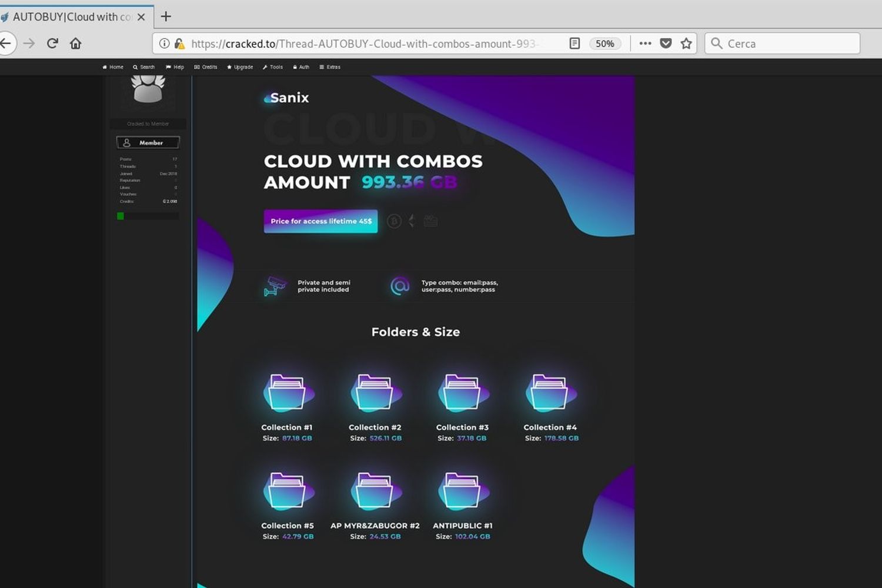Click the Collection #1 folder icon
882x588 pixels.
[287, 393]
